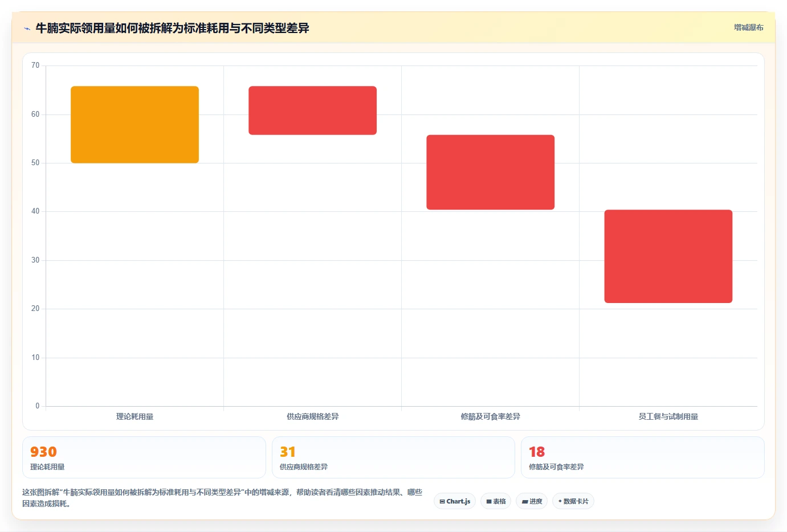This screenshot has height=532, width=787.
Task: Click the 31 供应商规格差异 summary card
Action: pos(393,457)
